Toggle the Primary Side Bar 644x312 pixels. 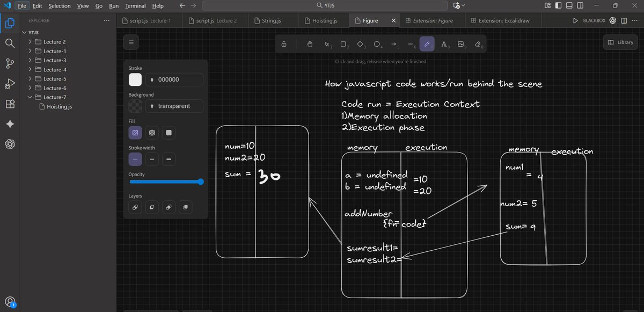point(559,5)
